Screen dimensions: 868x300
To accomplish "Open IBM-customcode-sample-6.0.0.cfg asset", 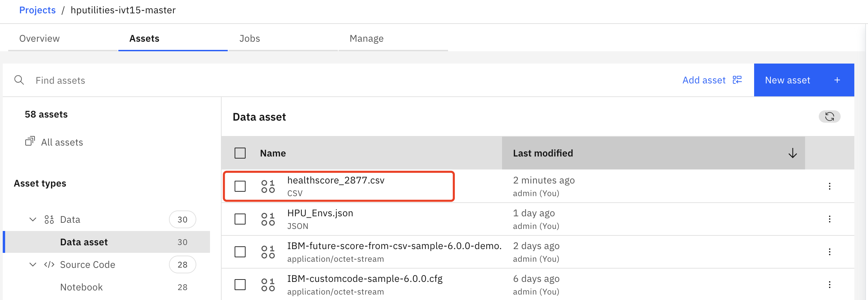I will [365, 278].
